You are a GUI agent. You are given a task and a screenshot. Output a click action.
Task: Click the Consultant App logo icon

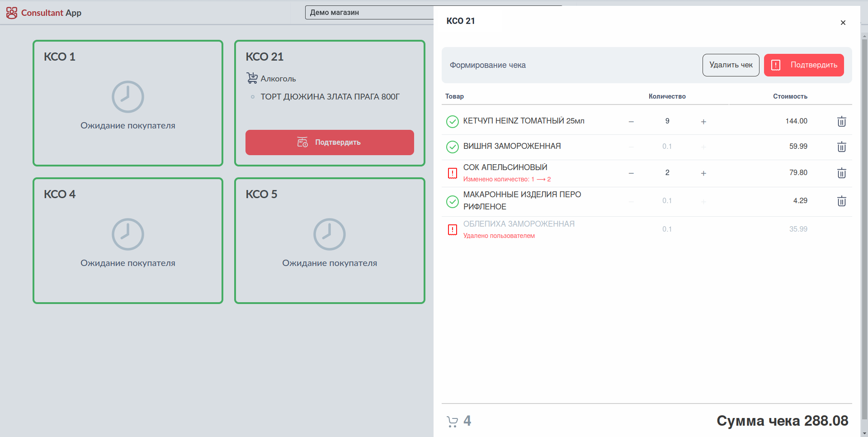pos(12,13)
